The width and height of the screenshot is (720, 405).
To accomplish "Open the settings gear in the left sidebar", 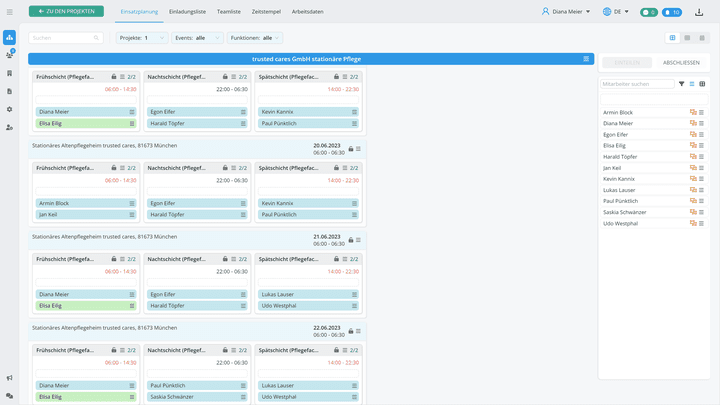I will tap(9, 109).
